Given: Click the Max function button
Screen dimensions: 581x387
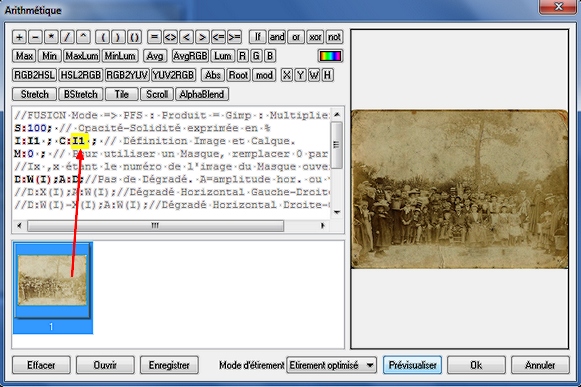Looking at the screenshot, I should coord(24,56).
